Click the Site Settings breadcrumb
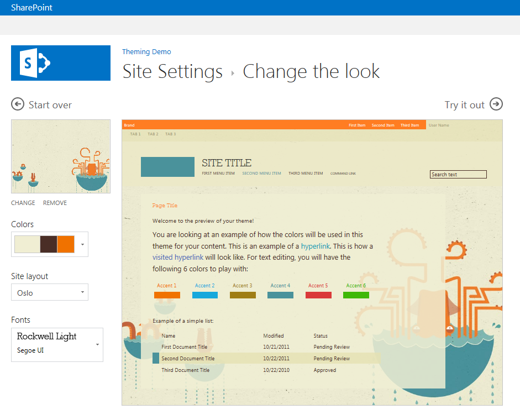The width and height of the screenshot is (520, 420). coord(172,71)
